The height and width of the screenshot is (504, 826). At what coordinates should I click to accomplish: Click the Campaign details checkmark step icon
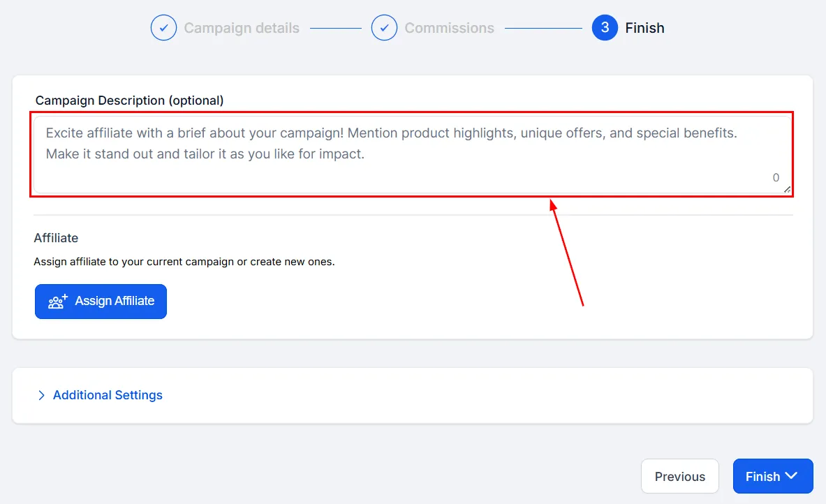[x=163, y=28]
